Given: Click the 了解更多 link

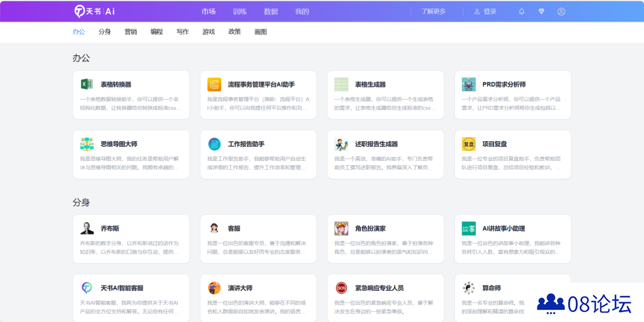Looking at the screenshot, I should (434, 11).
